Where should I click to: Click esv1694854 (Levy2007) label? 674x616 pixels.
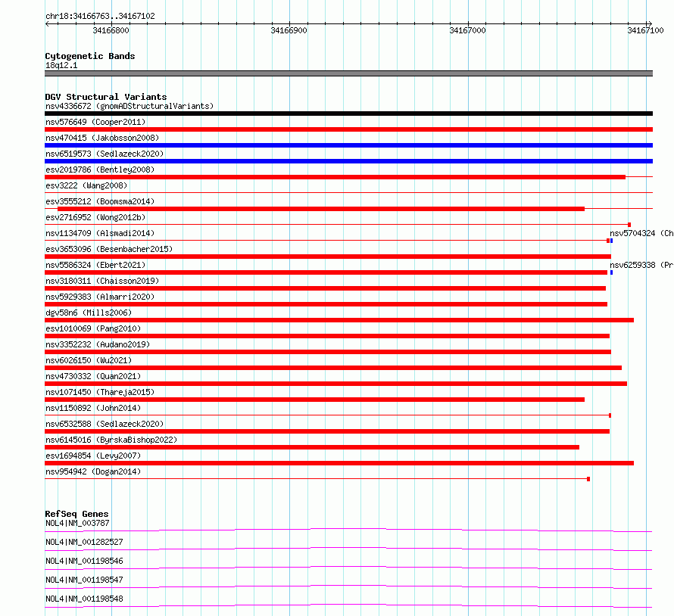pos(93,456)
